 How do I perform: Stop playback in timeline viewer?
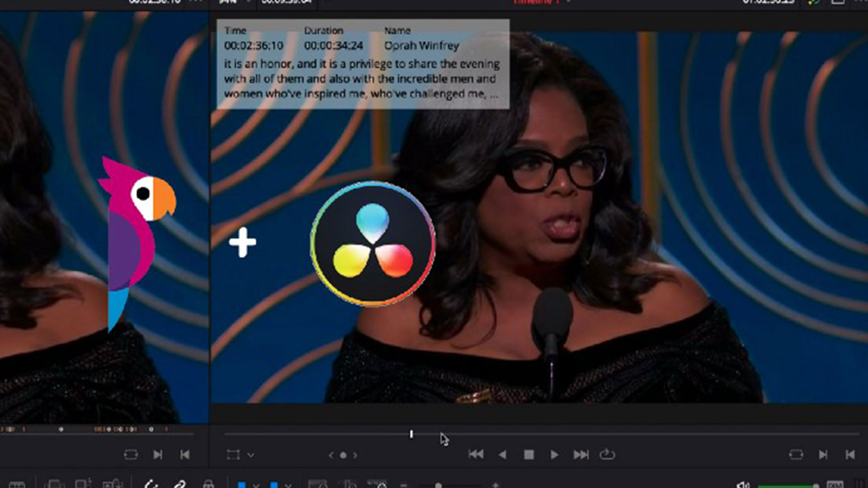click(x=528, y=455)
